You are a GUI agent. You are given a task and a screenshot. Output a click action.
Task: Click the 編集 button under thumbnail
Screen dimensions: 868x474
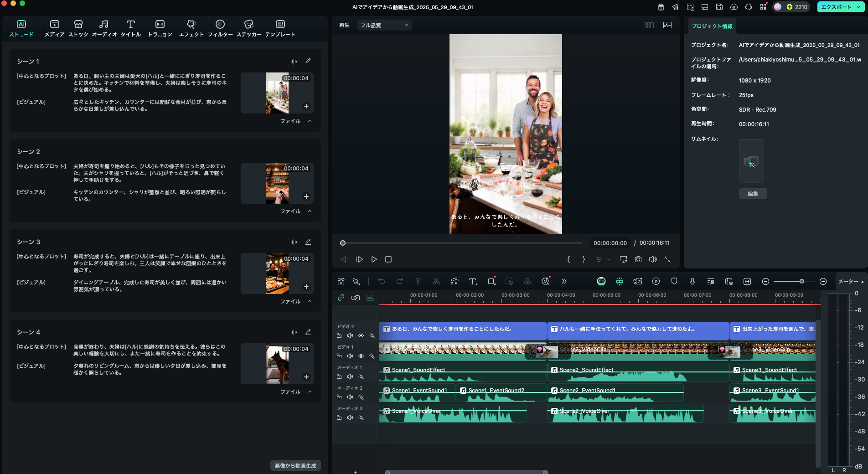coord(753,194)
